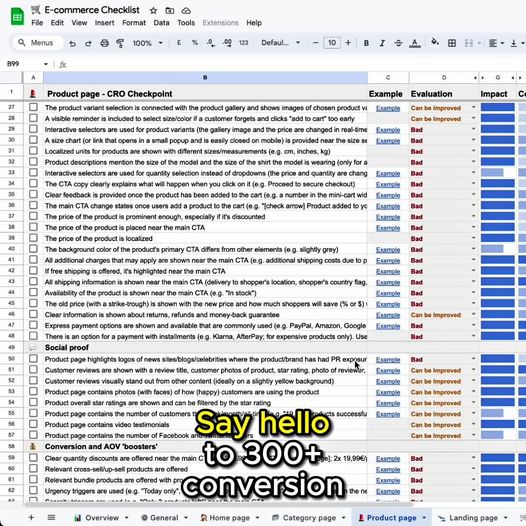Open the move-to-folder icon
Screen dimensions: 526x526
pyautogui.click(x=170, y=11)
